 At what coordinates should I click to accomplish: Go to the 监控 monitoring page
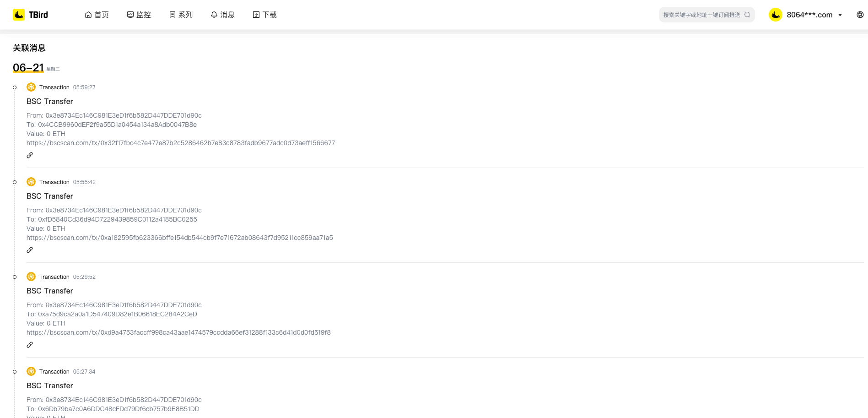point(139,15)
